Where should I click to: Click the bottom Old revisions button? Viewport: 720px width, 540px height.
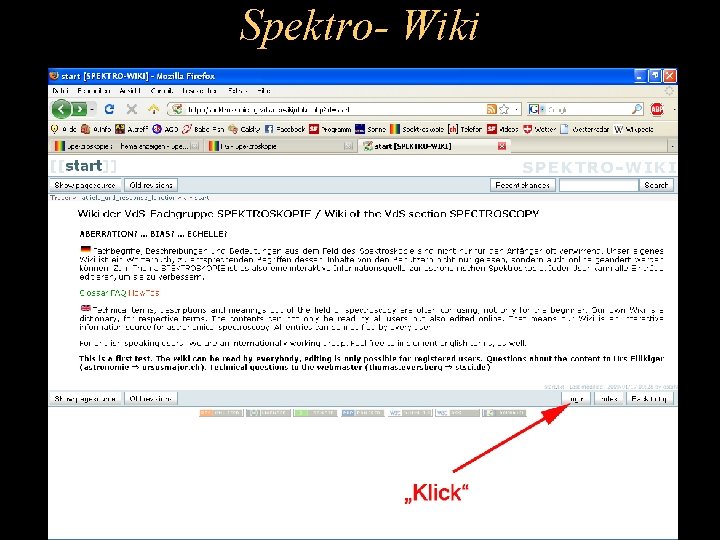click(x=151, y=399)
